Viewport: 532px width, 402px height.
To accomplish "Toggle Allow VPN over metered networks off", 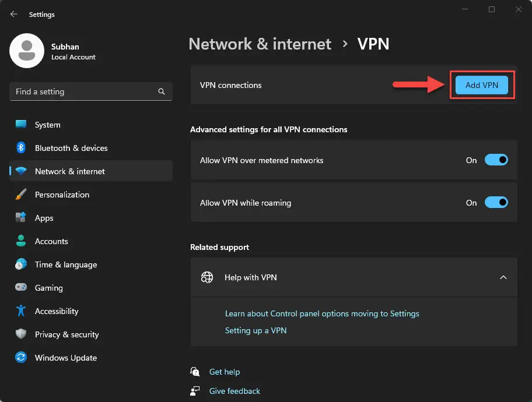I will [x=496, y=160].
